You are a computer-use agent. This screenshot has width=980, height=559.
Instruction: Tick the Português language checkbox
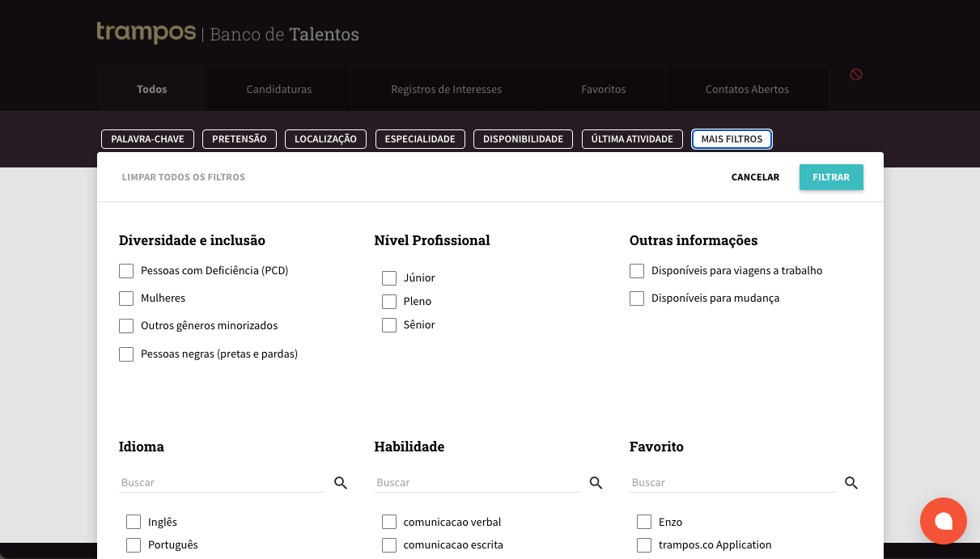point(134,545)
